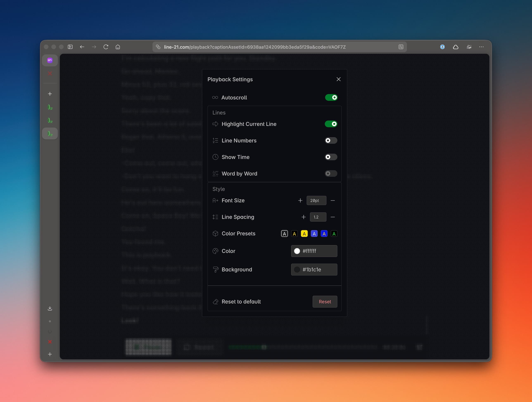The image size is (532, 402).
Task: Increase Font Size with plus
Action: tap(300, 200)
